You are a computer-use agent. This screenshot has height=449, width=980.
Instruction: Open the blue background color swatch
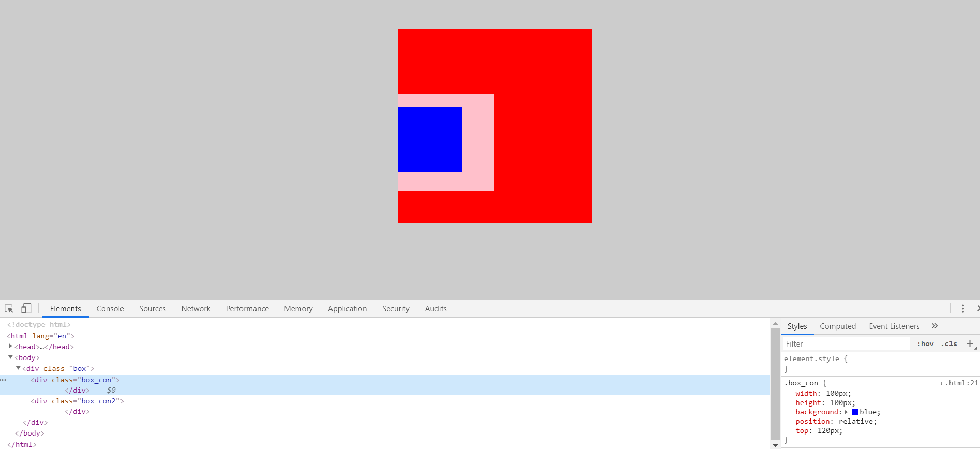pyautogui.click(x=855, y=412)
